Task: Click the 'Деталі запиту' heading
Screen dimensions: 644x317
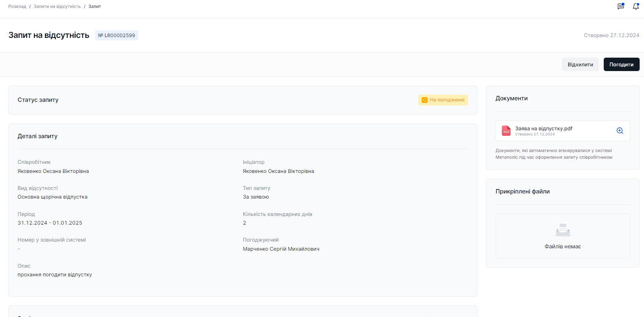Action: pyautogui.click(x=38, y=136)
